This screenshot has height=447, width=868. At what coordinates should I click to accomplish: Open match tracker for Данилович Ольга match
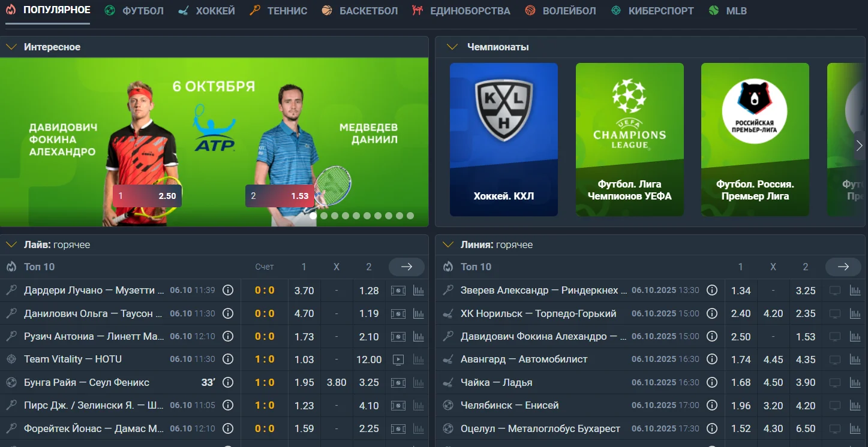coord(398,313)
